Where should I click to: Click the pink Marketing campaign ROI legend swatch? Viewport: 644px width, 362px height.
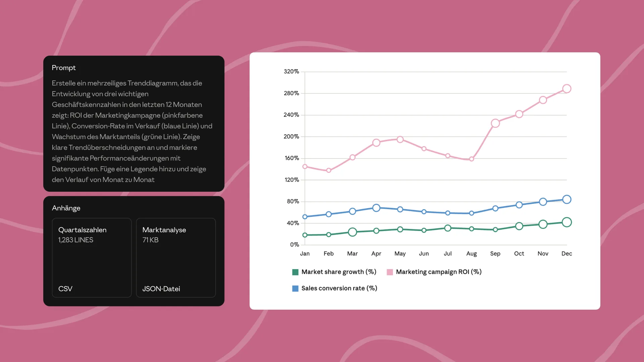[390, 272]
